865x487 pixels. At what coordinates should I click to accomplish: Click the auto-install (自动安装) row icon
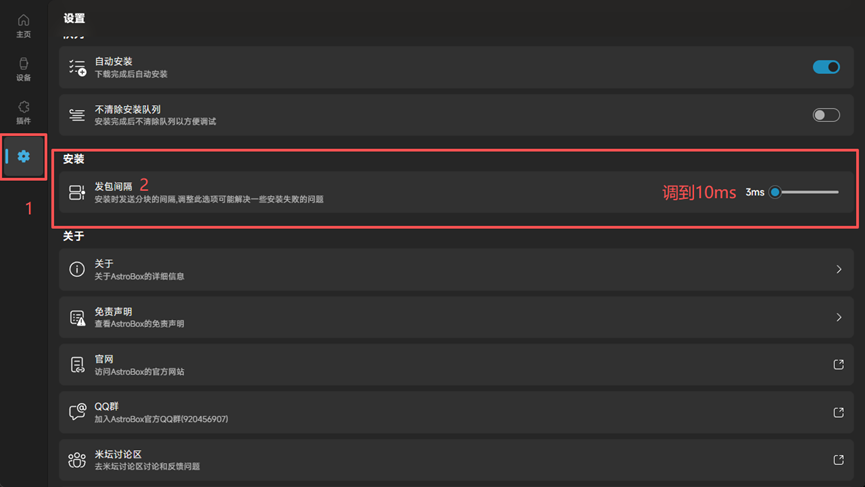[77, 68]
